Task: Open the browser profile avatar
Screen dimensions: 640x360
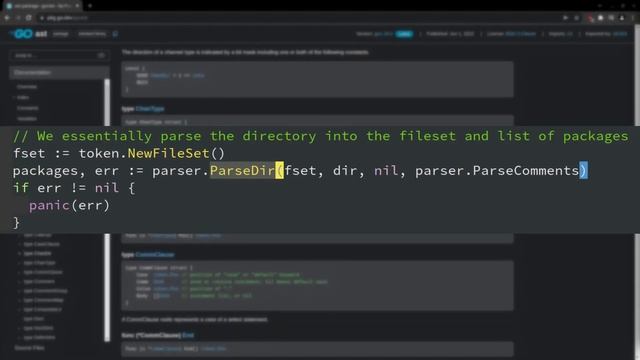Action: coord(622,18)
